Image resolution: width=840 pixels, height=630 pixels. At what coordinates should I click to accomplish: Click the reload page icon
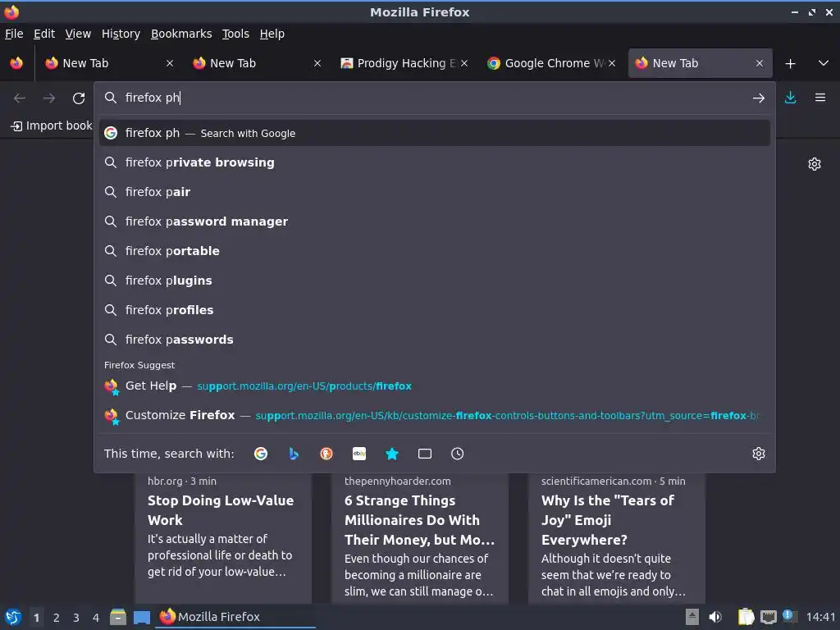point(79,98)
